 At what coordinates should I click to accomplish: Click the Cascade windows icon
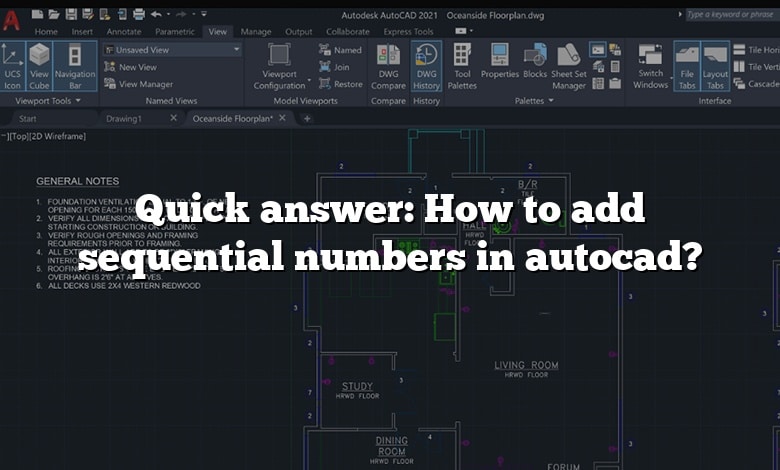(739, 84)
